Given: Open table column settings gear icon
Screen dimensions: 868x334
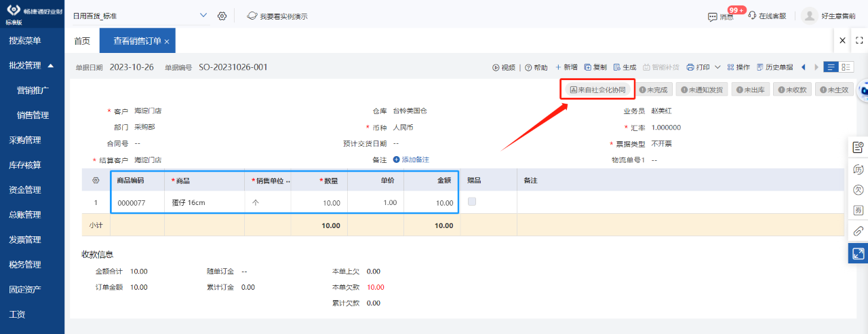Looking at the screenshot, I should pos(96,181).
